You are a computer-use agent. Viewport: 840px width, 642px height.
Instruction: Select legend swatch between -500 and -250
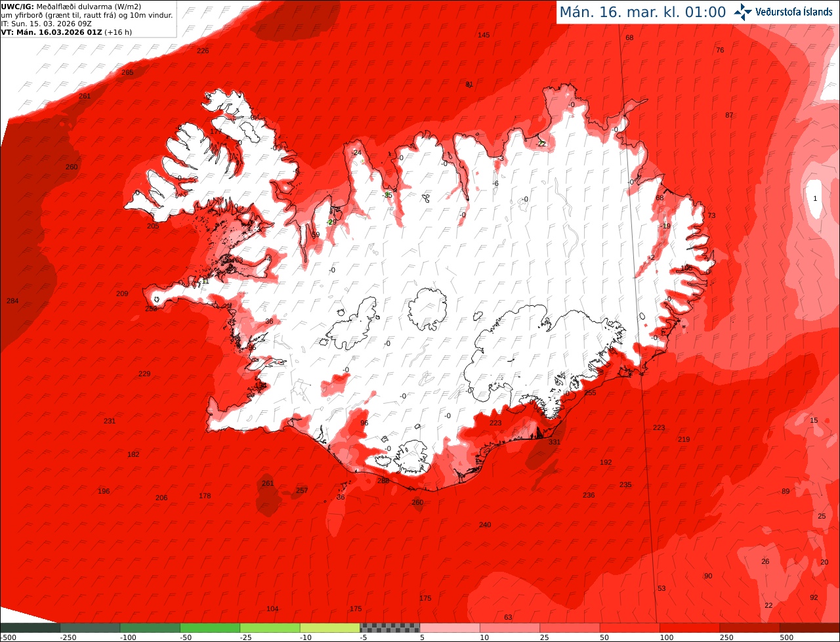click(x=30, y=628)
